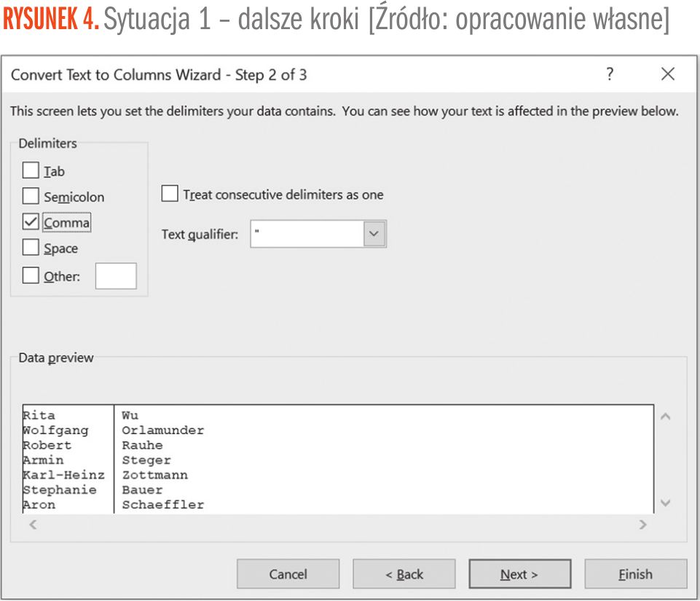Image resolution: width=700 pixels, height=601 pixels.
Task: Enable the Other delimiter checkbox
Action: (31, 277)
